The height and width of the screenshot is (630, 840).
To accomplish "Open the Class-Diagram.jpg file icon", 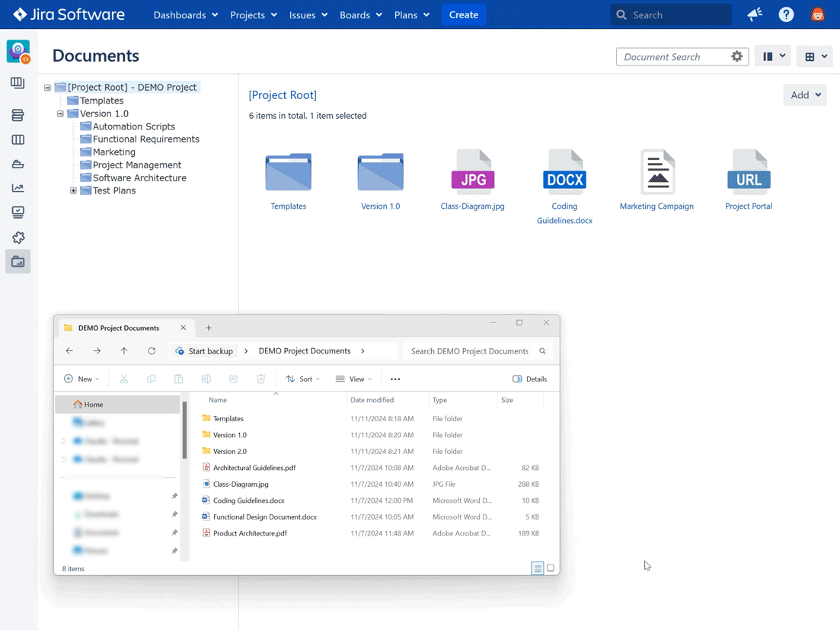I will (472, 172).
